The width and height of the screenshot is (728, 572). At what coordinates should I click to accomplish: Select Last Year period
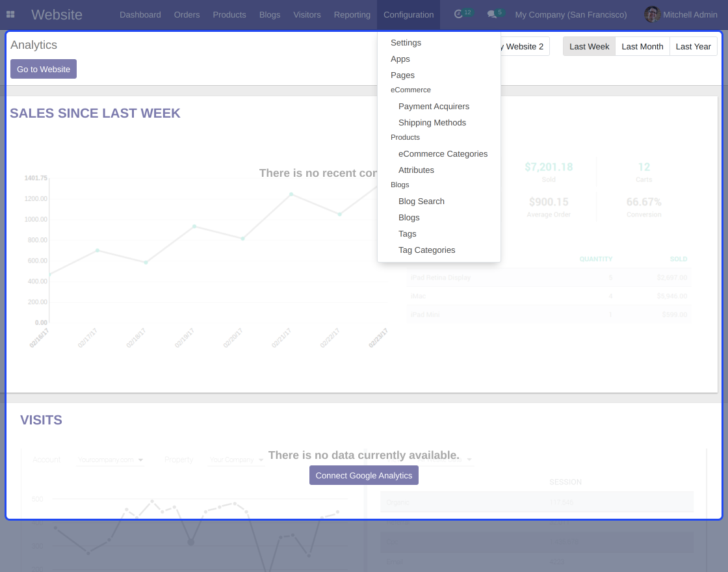(693, 46)
